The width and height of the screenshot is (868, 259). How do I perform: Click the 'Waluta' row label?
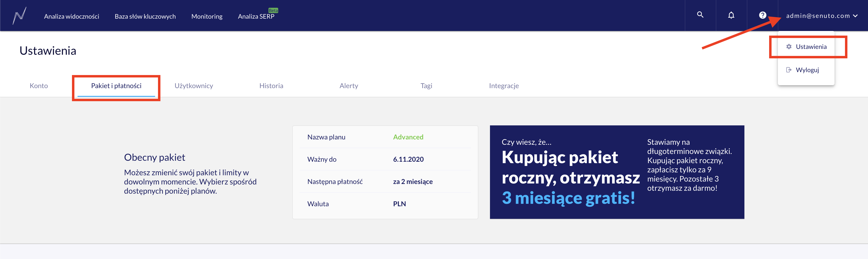coord(318,204)
